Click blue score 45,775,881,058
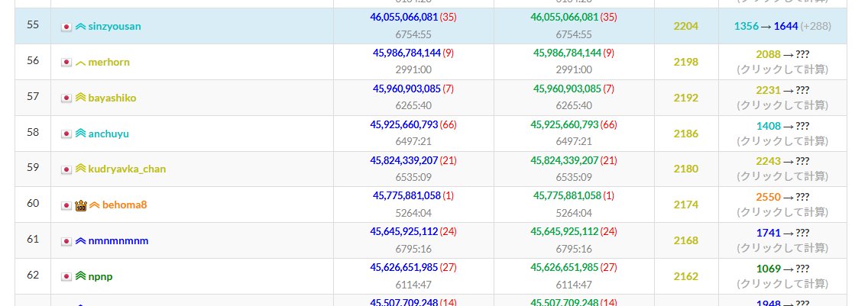The width and height of the screenshot is (868, 306). coord(406,196)
